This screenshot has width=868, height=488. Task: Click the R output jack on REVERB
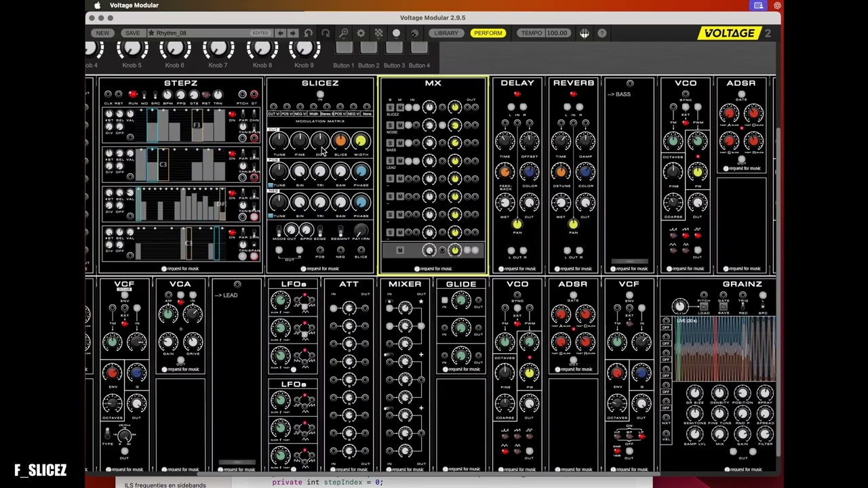[579, 250]
